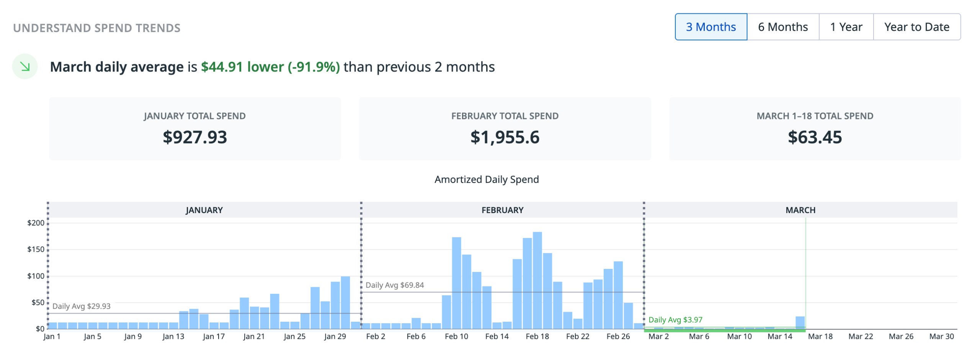The width and height of the screenshot is (980, 350).
Task: Open the March 1–18 Total Spend card
Action: tap(815, 129)
